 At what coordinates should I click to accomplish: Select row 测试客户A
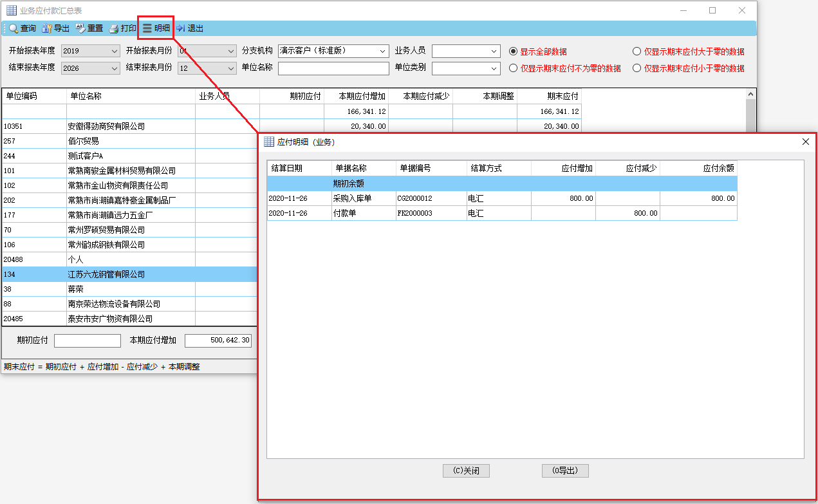point(129,156)
